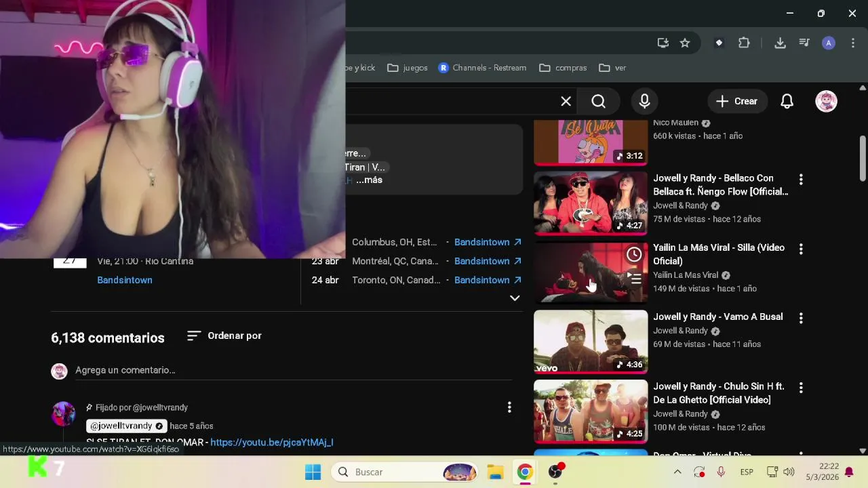Click the tray microphone icon

click(x=721, y=472)
